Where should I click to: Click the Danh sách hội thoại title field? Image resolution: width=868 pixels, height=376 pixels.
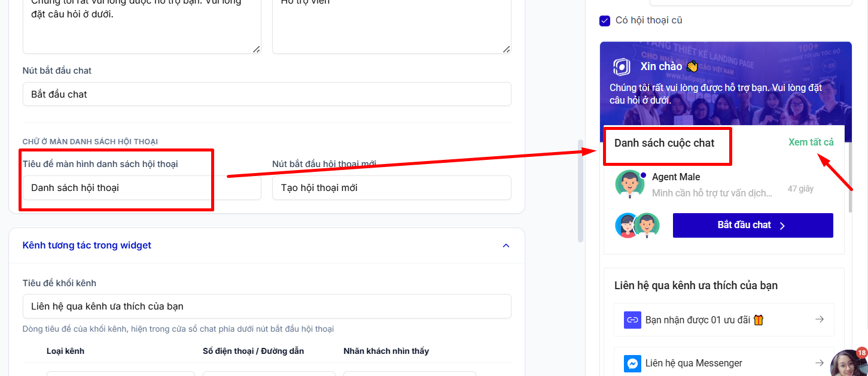(x=142, y=187)
